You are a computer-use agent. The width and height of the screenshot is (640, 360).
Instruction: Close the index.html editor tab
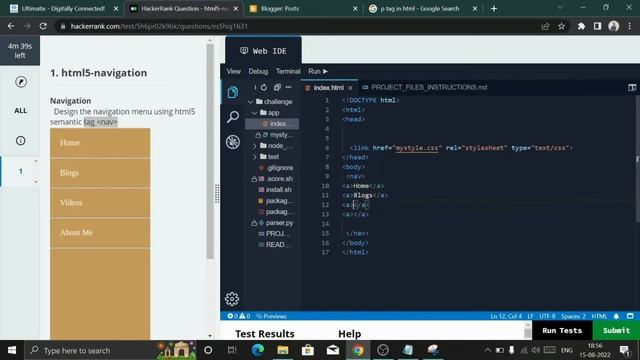[350, 88]
